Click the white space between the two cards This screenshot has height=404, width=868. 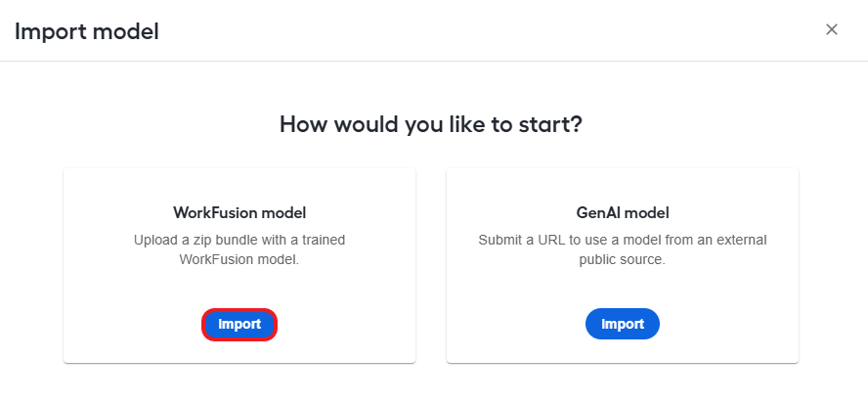click(x=431, y=266)
